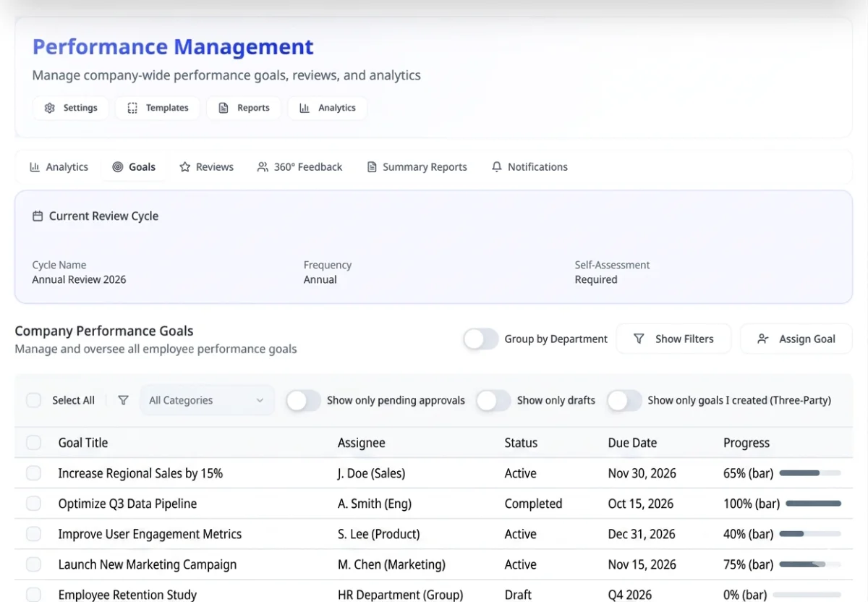Image resolution: width=868 pixels, height=602 pixels.
Task: Click the bar chart icon in the Analytics tab
Action: click(35, 167)
